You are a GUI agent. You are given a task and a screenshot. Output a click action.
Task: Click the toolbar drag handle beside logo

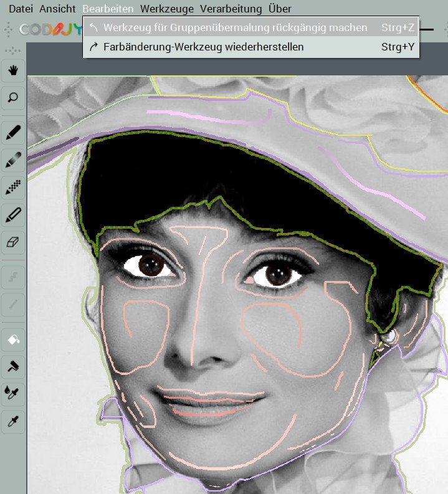(9, 29)
